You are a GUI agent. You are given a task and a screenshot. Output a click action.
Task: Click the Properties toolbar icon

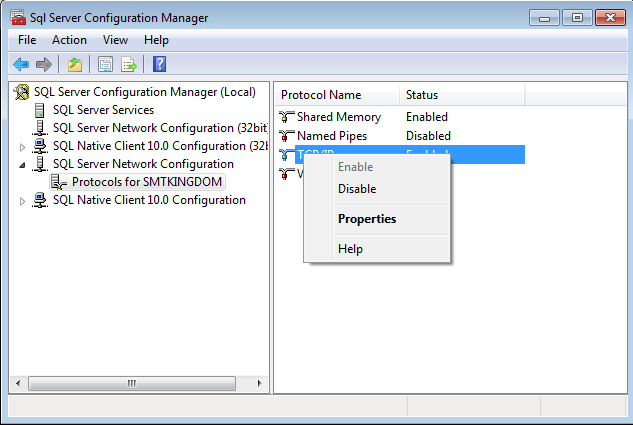pos(105,64)
